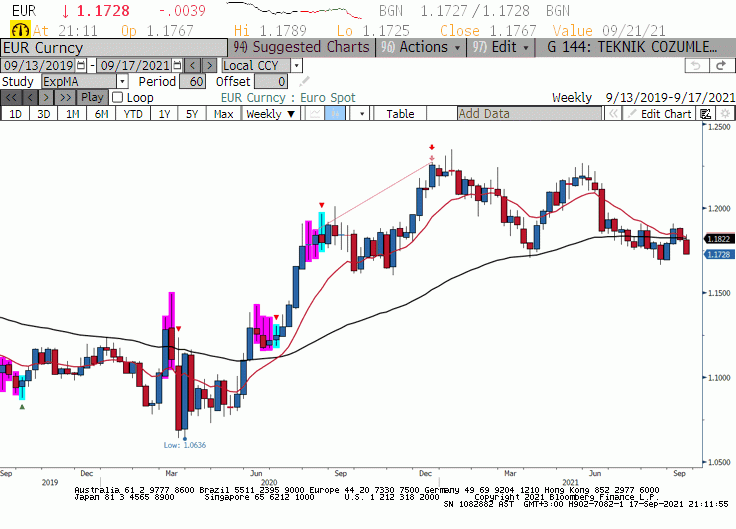The width and height of the screenshot is (736, 529).
Task: Open the ExpMA study dropdown
Action: (x=122, y=81)
